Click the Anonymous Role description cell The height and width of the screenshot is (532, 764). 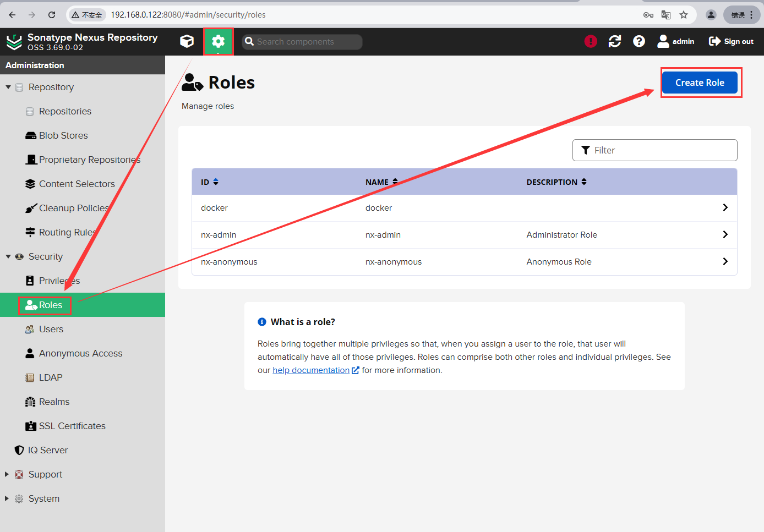(x=559, y=262)
